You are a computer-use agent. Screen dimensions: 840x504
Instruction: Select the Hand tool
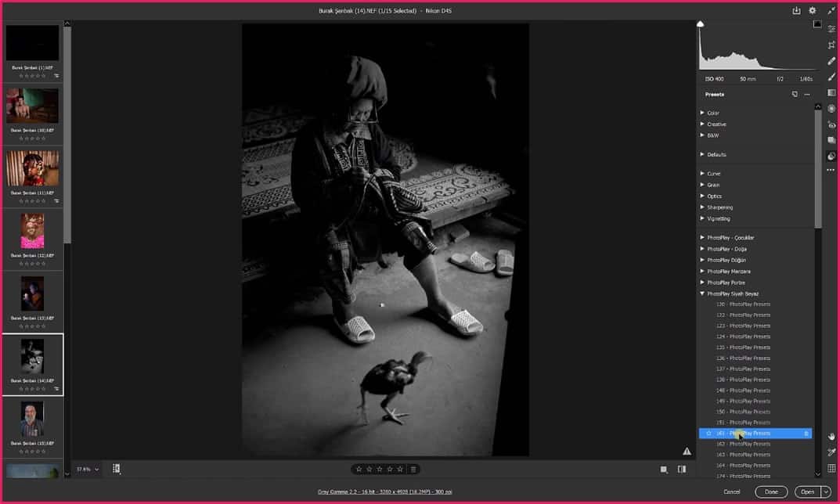point(831,437)
